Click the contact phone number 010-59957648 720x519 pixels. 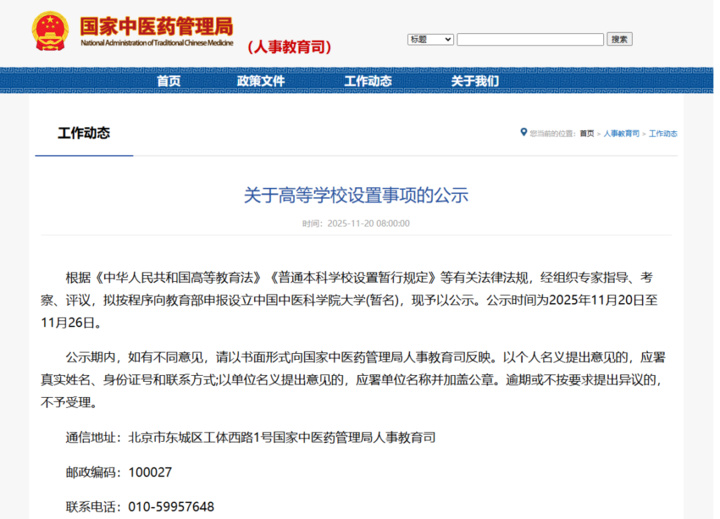(170, 507)
